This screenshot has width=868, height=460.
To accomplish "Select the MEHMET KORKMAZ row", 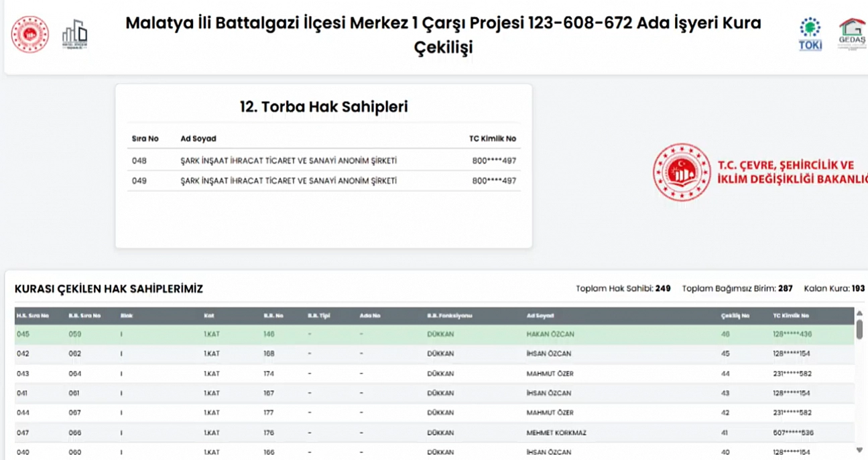I will (x=556, y=433).
